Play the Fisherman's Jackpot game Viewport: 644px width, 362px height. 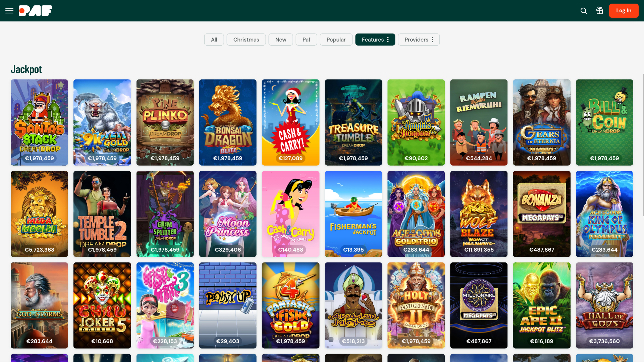click(353, 214)
